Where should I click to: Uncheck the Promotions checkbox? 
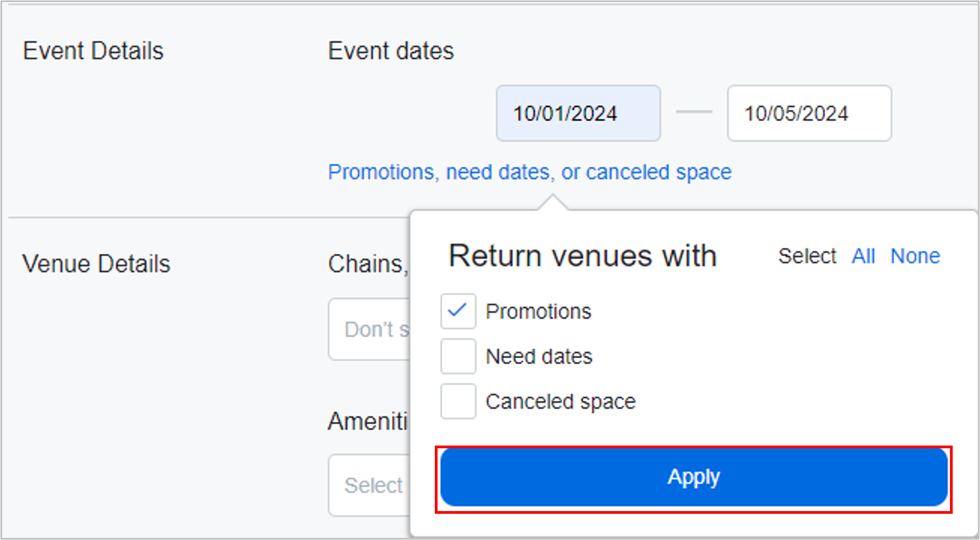click(x=458, y=311)
